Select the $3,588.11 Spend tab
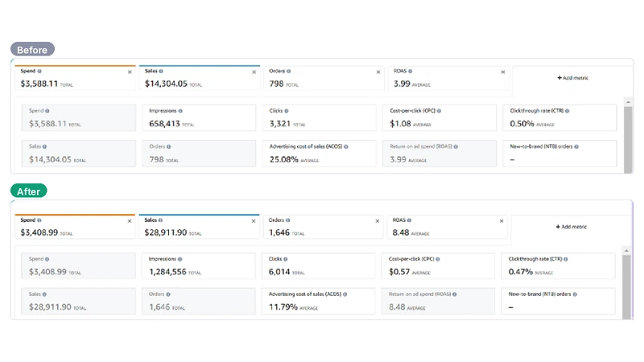The width and height of the screenshot is (644, 362). pyautogui.click(x=75, y=77)
